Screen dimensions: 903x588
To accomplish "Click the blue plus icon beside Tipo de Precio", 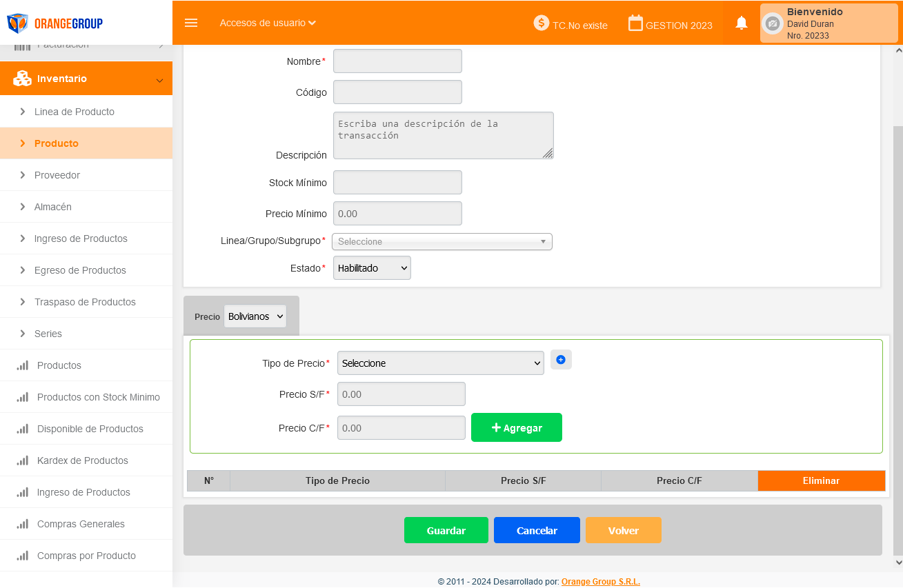I will click(561, 360).
